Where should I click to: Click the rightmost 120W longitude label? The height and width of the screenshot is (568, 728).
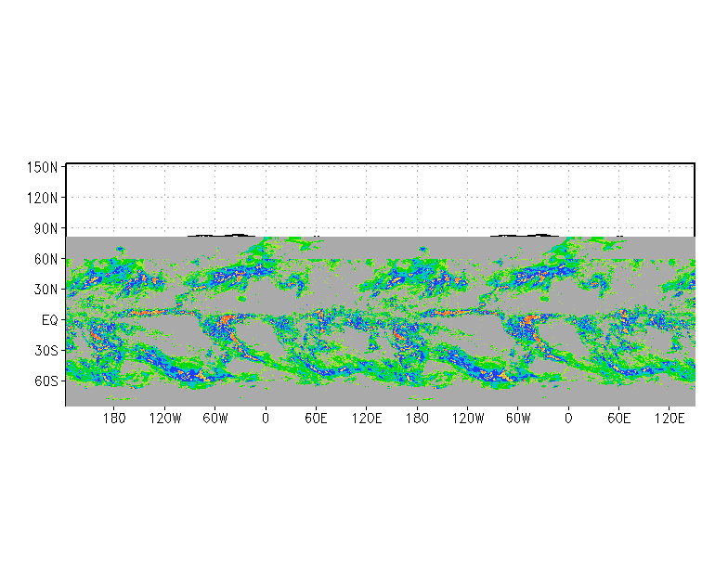tap(468, 419)
